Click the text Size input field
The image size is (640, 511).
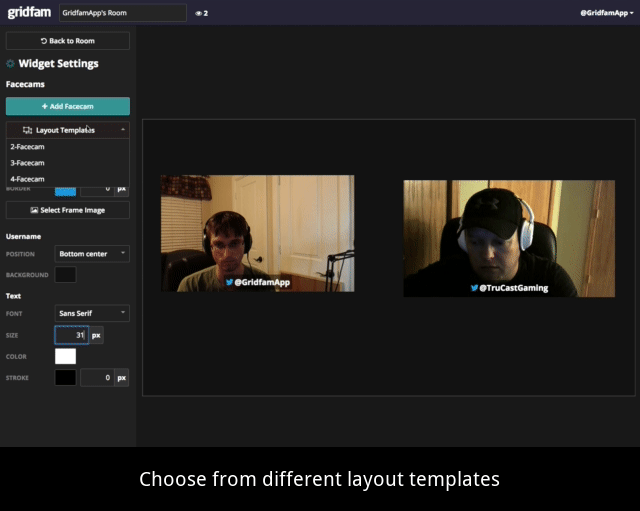pyautogui.click(x=71, y=335)
